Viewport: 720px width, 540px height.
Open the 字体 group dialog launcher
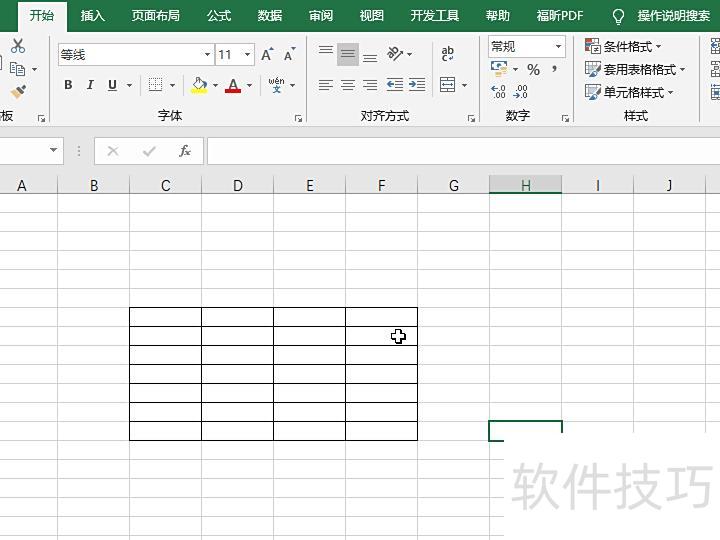click(298, 118)
